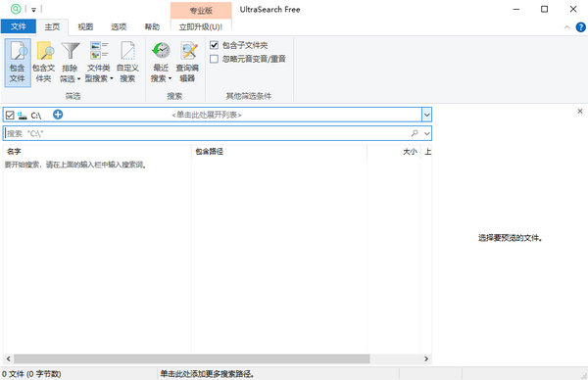Sort by the 大小 column header
Image resolution: width=588 pixels, height=380 pixels.
point(394,152)
